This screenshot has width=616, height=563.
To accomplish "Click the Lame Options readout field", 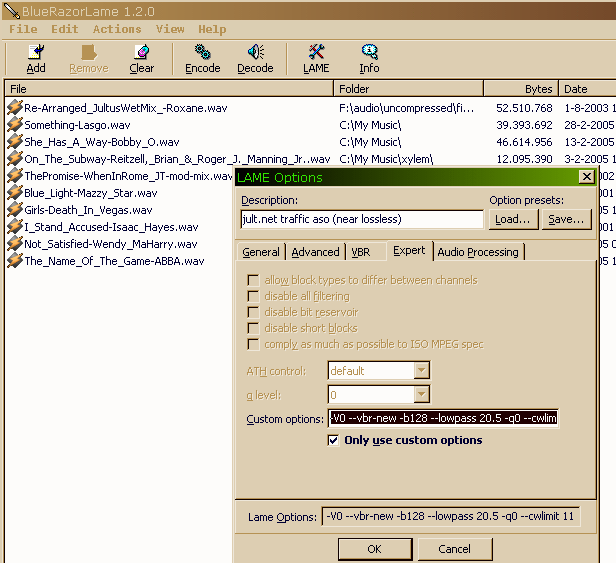I will click(450, 516).
